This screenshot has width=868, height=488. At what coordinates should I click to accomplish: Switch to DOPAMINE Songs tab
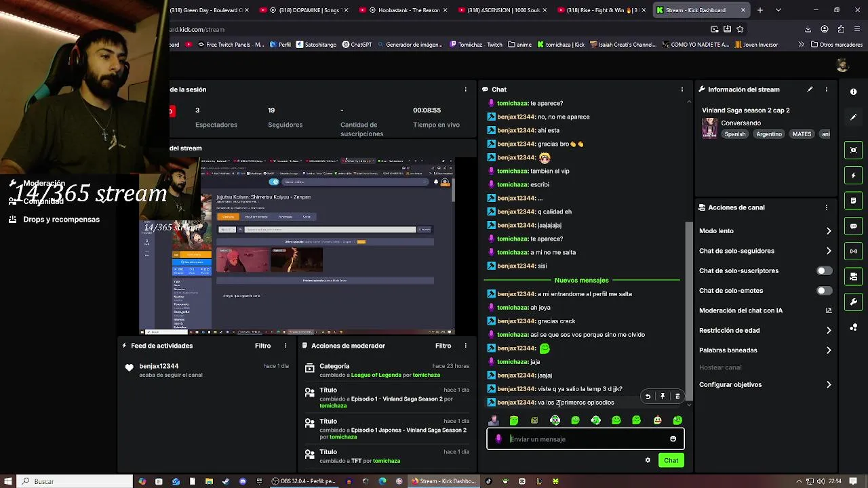tap(306, 10)
